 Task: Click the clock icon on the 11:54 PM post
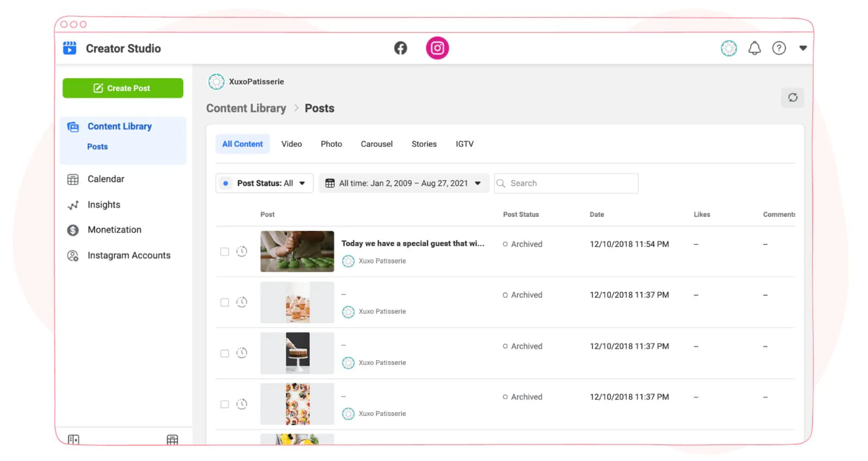pos(242,251)
